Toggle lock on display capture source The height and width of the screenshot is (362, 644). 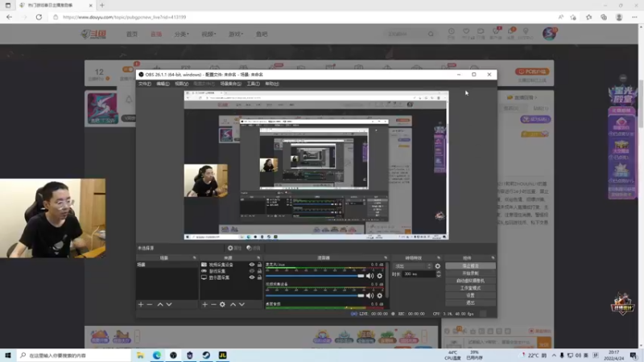pyautogui.click(x=259, y=278)
